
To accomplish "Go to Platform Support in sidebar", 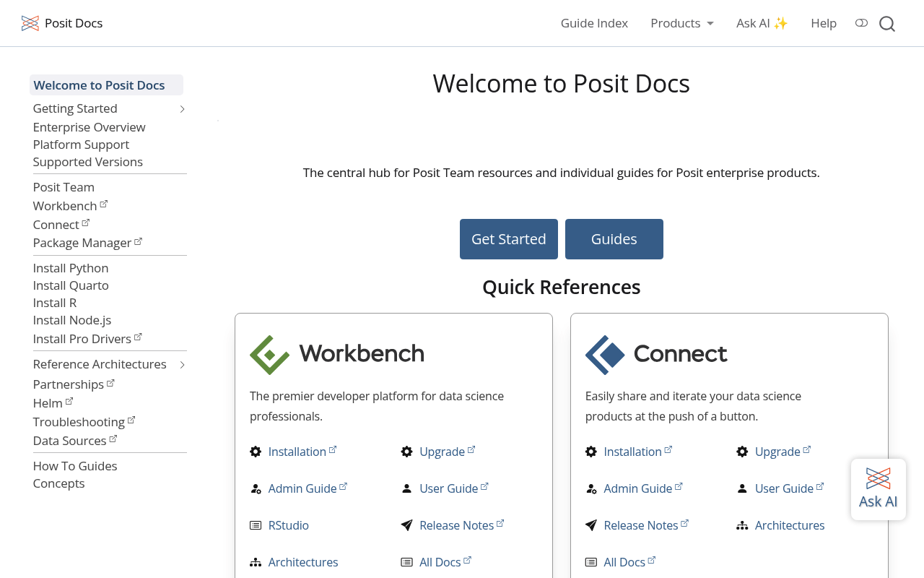I will (81, 144).
